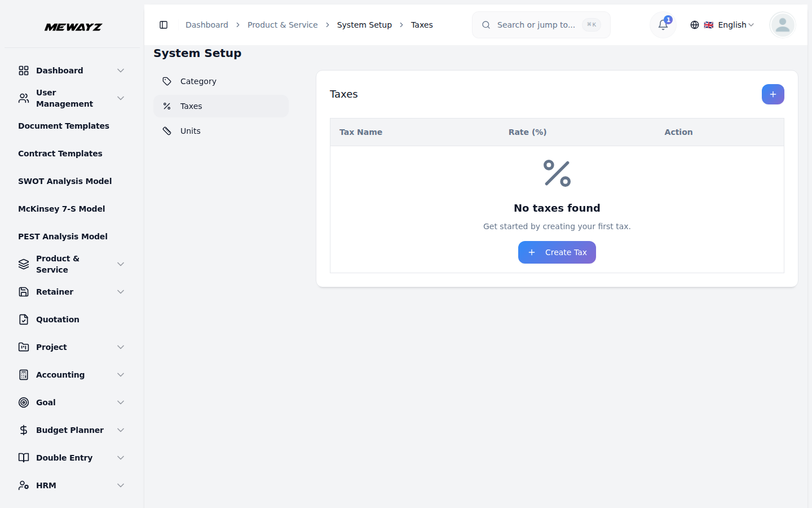Click the search magnifier icon
Image resolution: width=812 pixels, height=508 pixels.
pos(486,25)
